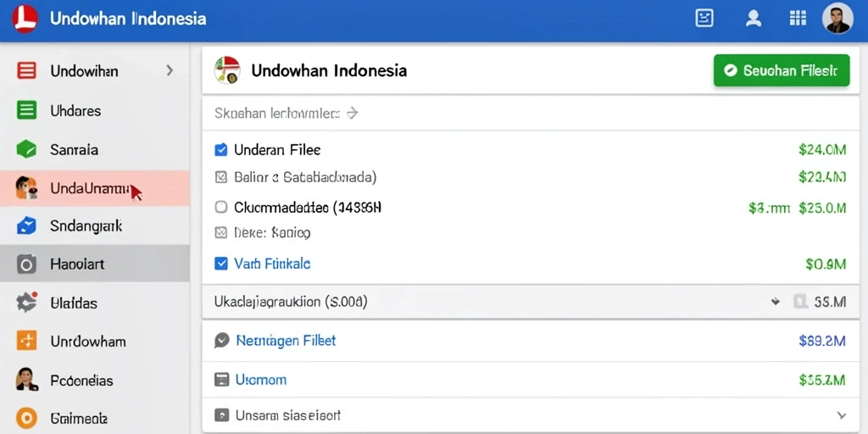Open the smiley feedback icon in header

pyautogui.click(x=704, y=19)
